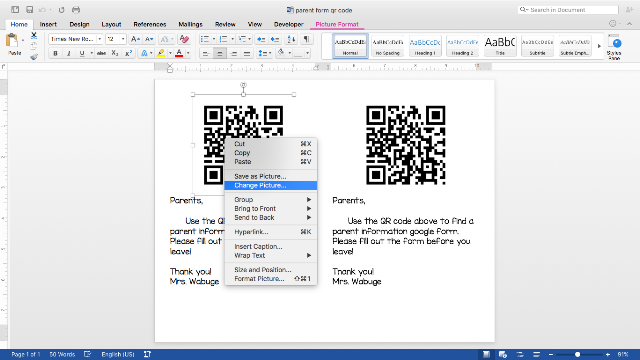Screen dimensions: 640x360
Task: Increase paragraph indent
Action: click(x=275, y=39)
